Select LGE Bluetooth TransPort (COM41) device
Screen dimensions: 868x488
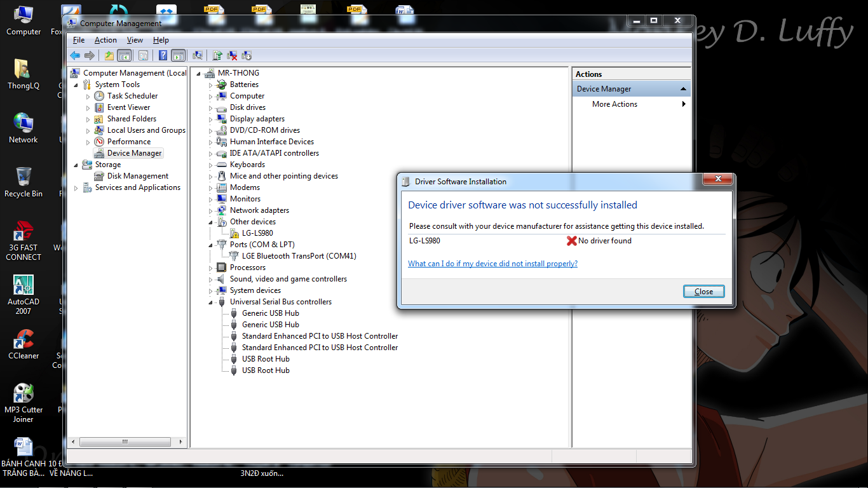(299, 256)
